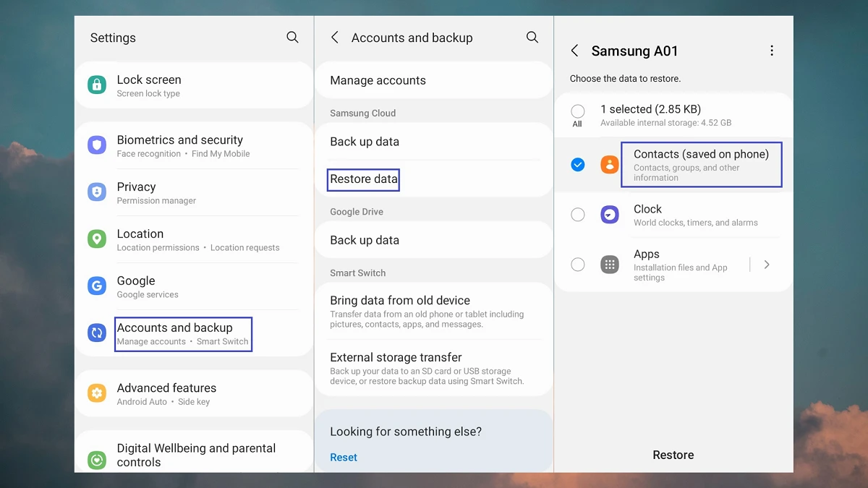Uncheck Contacts (saved on phone)
The height and width of the screenshot is (488, 868).
point(577,164)
